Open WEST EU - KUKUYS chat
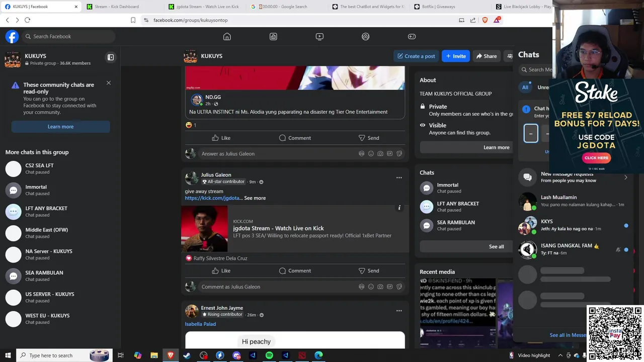Screen dimensions: 644x362 60,319
